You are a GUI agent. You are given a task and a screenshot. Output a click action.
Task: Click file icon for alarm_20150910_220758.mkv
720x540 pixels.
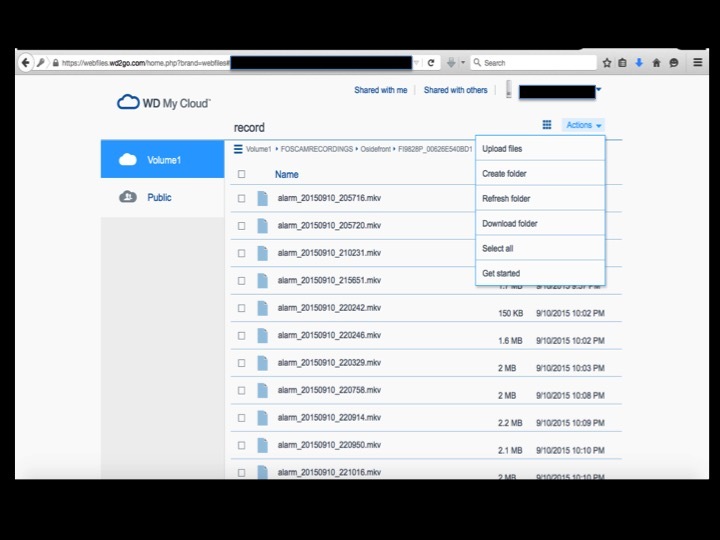click(262, 390)
